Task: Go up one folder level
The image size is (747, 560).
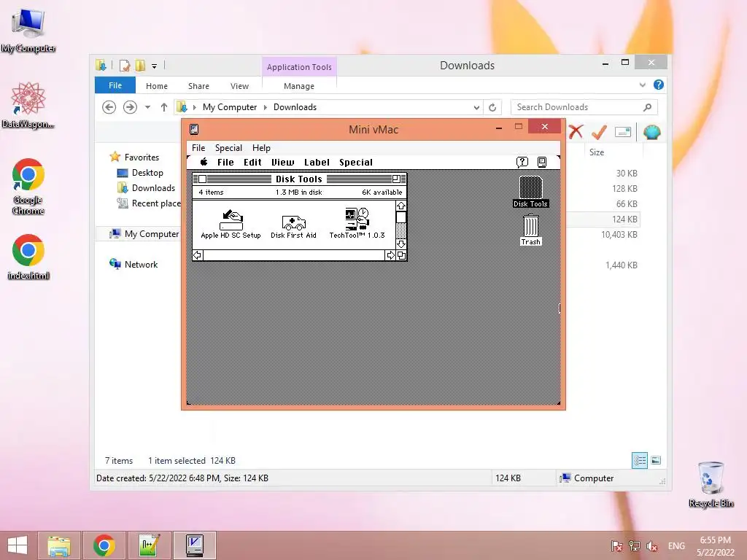Action: tap(164, 107)
